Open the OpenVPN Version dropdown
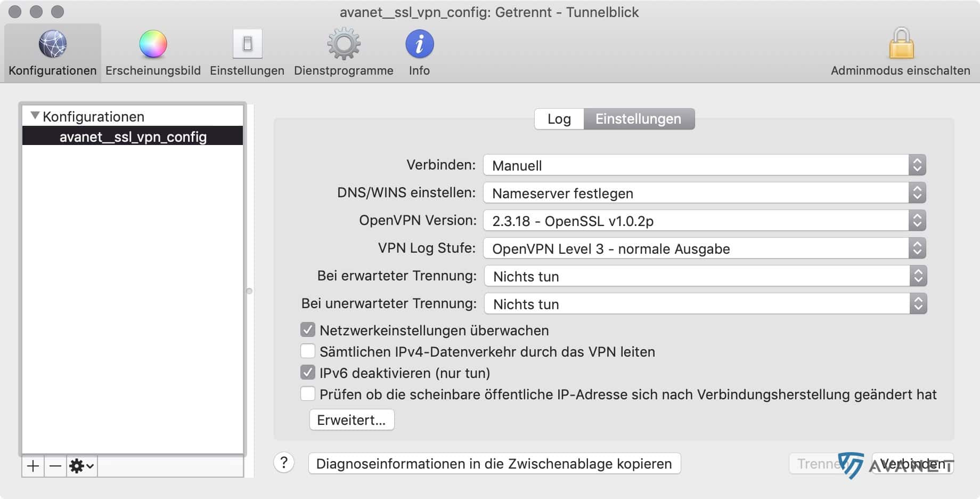Viewport: 980px width, 499px height. (705, 221)
